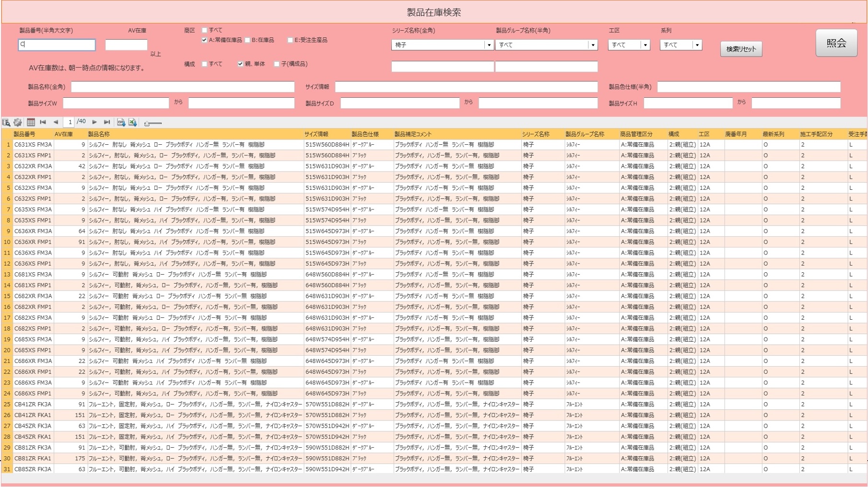Select row with product C631XS FM3A
This screenshot has width=868, height=487.
tap(434, 145)
